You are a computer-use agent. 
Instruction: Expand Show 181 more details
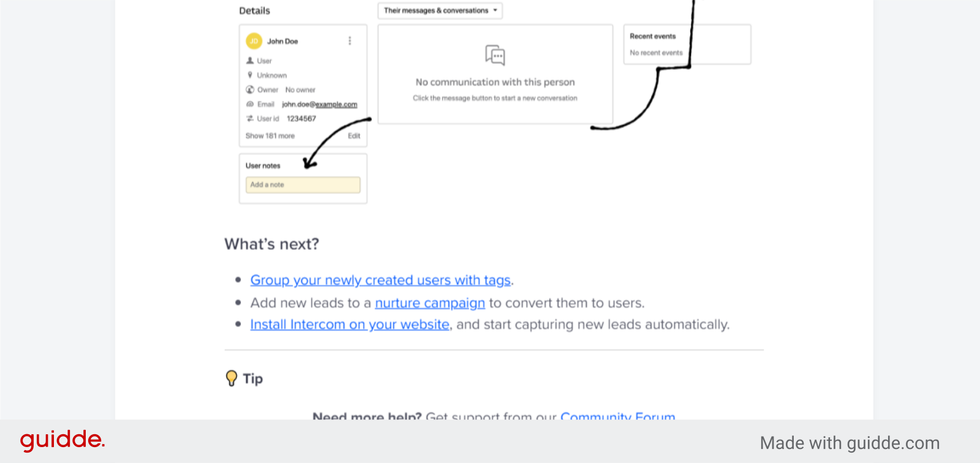tap(269, 136)
